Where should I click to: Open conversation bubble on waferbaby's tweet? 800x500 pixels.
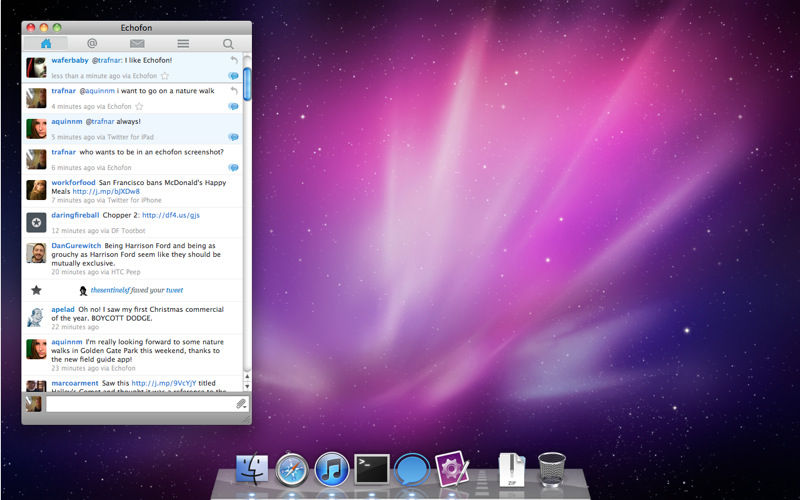(x=233, y=76)
